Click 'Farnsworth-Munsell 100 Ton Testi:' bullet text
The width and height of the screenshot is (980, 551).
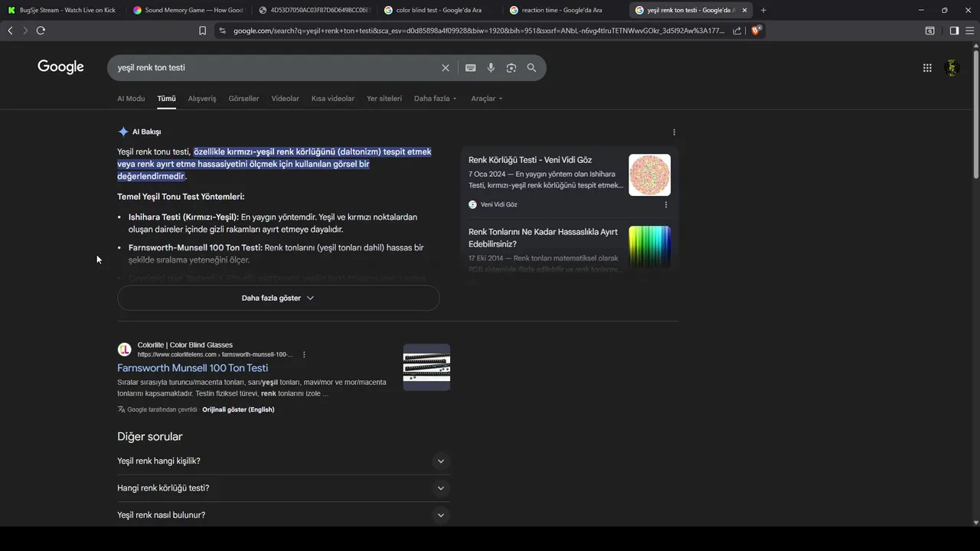pos(195,248)
